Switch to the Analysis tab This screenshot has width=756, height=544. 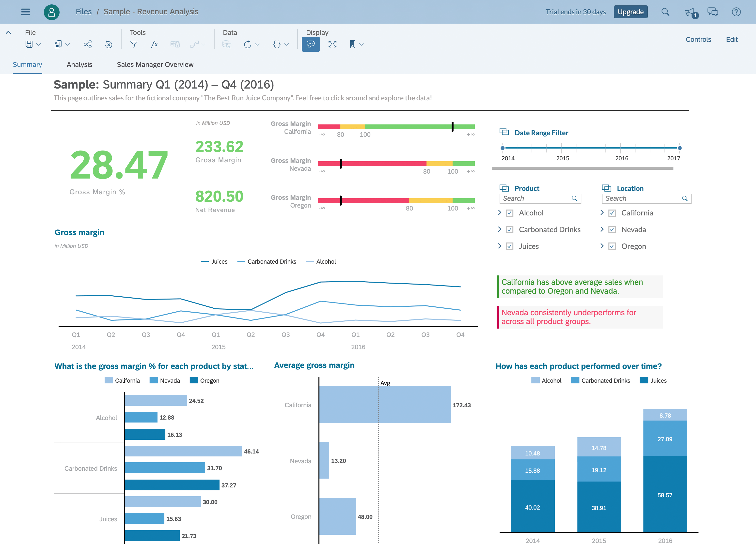[x=79, y=65]
